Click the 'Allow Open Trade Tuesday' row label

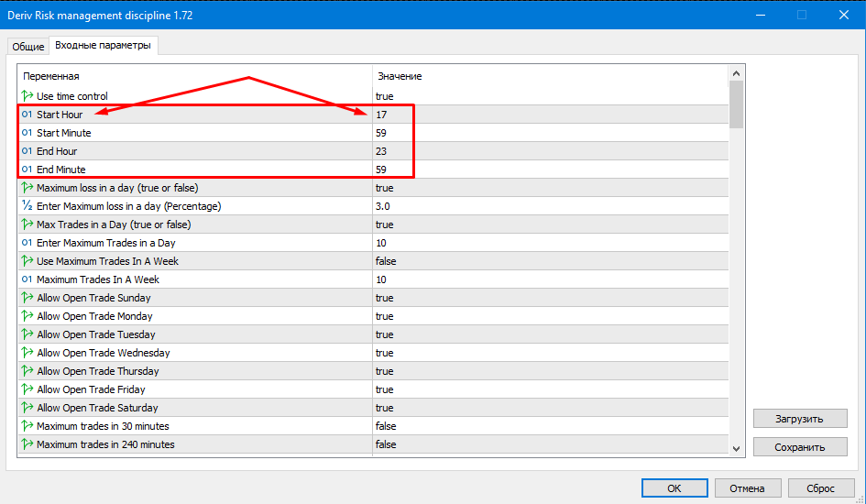(x=96, y=334)
